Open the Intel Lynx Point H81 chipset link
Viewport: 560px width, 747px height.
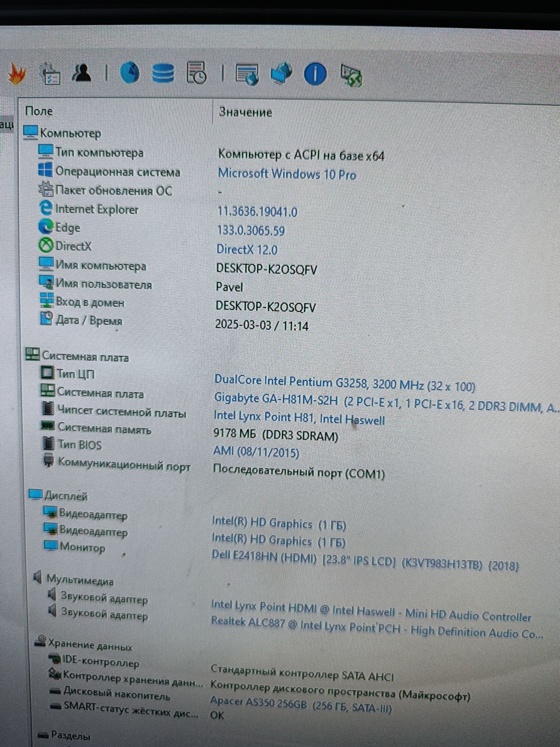(299, 418)
